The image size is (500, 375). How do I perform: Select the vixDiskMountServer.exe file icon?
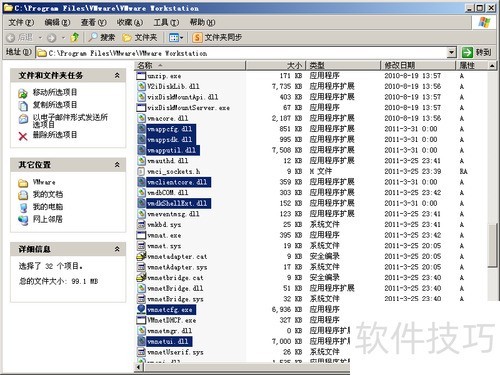click(x=141, y=108)
